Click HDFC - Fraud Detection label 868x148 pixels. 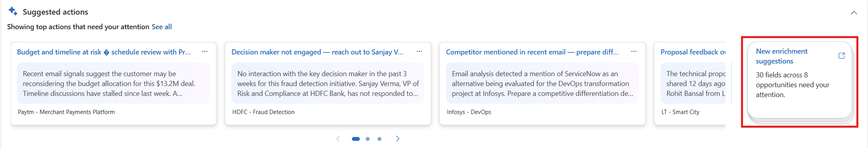coord(263,112)
